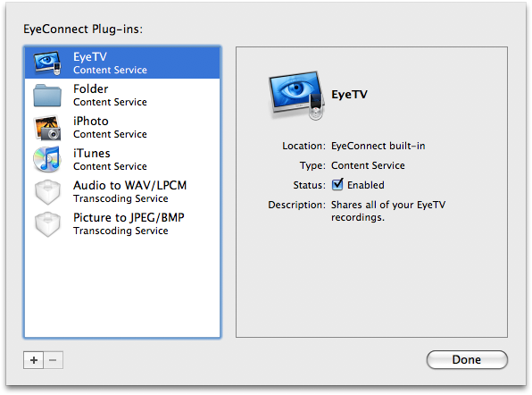Click the Enabled label next to checkbox

point(366,185)
